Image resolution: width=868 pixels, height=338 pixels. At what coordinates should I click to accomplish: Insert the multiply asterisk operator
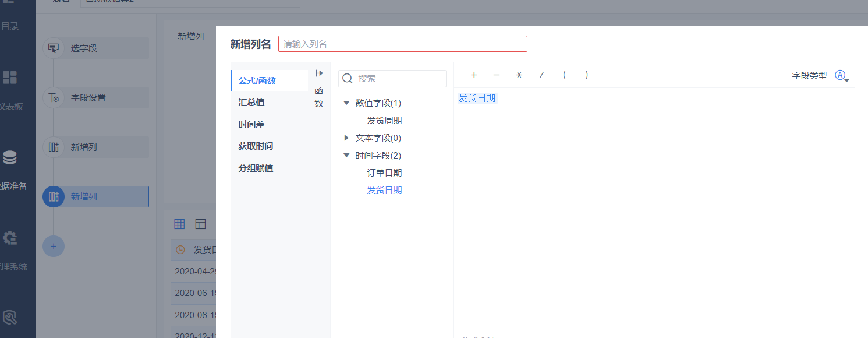coord(519,75)
